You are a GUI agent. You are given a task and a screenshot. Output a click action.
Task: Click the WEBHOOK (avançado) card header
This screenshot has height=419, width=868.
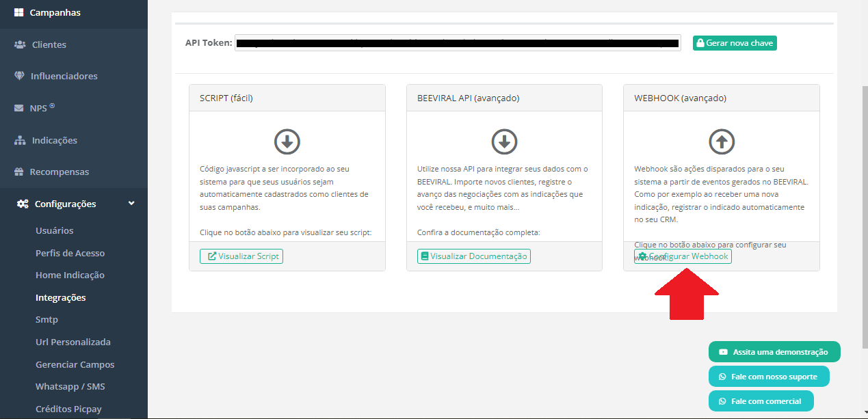(x=722, y=98)
